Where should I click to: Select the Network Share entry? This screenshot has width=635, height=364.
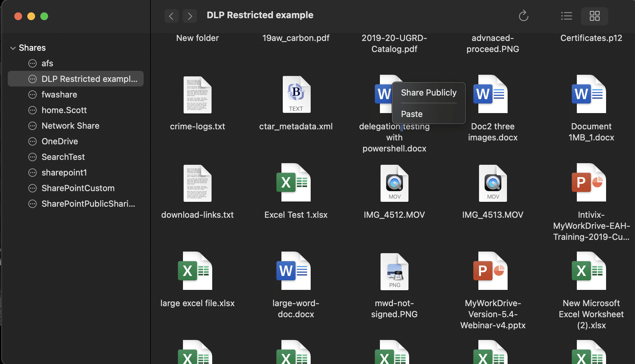[x=70, y=126]
